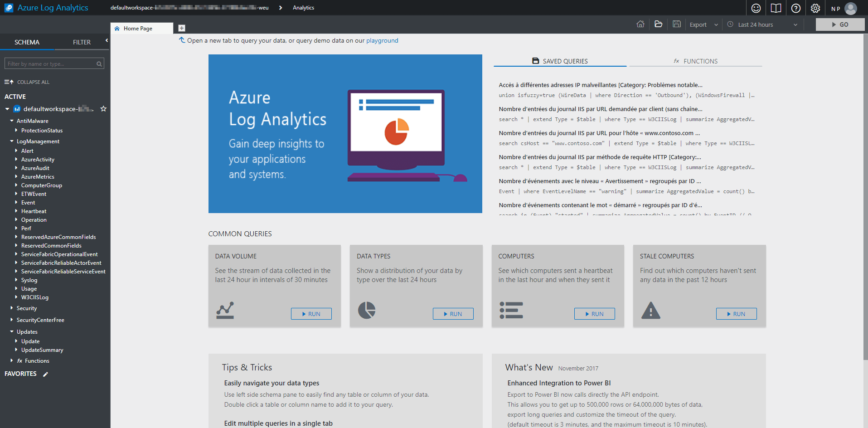The height and width of the screenshot is (428, 868).
Task: Add a new query tab
Action: (182, 28)
